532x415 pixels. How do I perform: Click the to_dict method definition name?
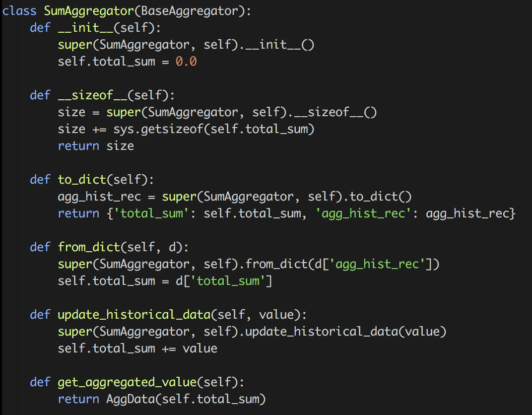[x=82, y=180]
